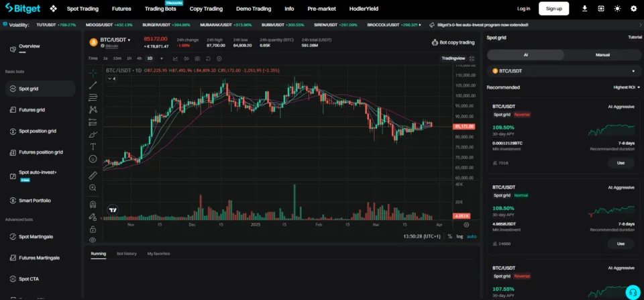The height and width of the screenshot is (300, 644).
Task: Click the Bitcoin info link under pair
Action: [x=112, y=46]
